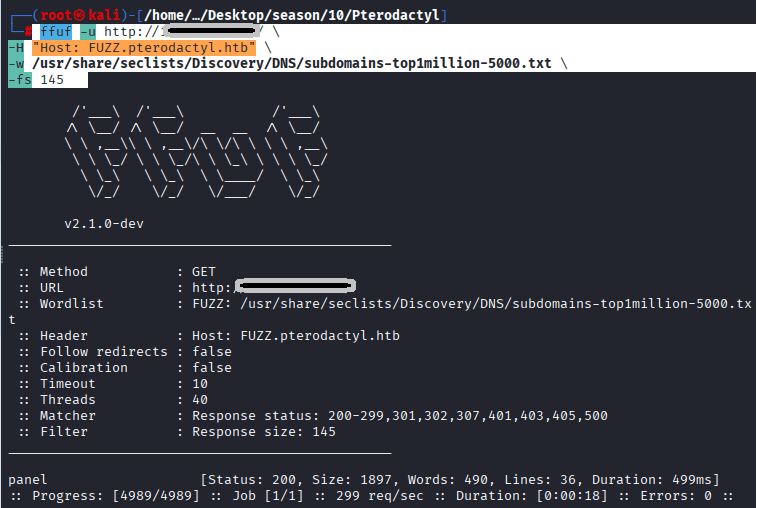
Task: Click the -fs filter size flag
Action: (x=19, y=80)
